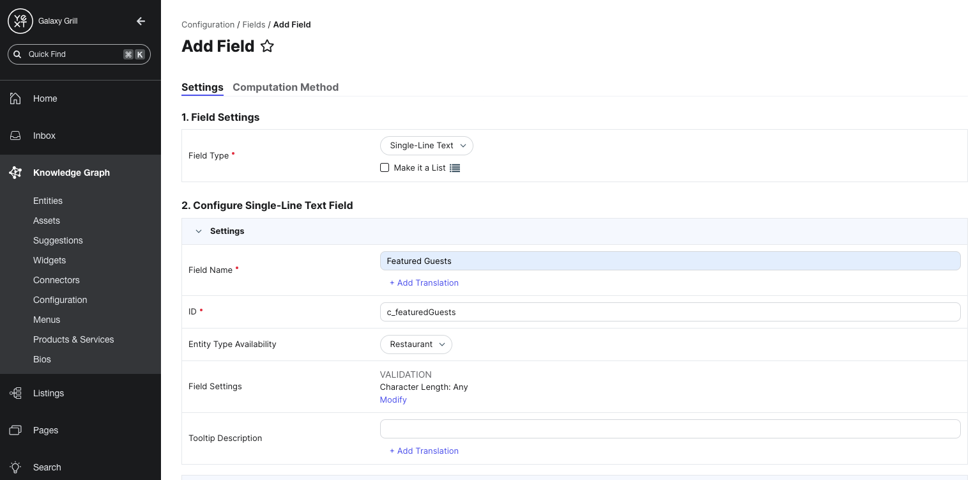This screenshot has height=480, width=980.
Task: Click the list icon beside Make it a List
Action: coord(455,167)
